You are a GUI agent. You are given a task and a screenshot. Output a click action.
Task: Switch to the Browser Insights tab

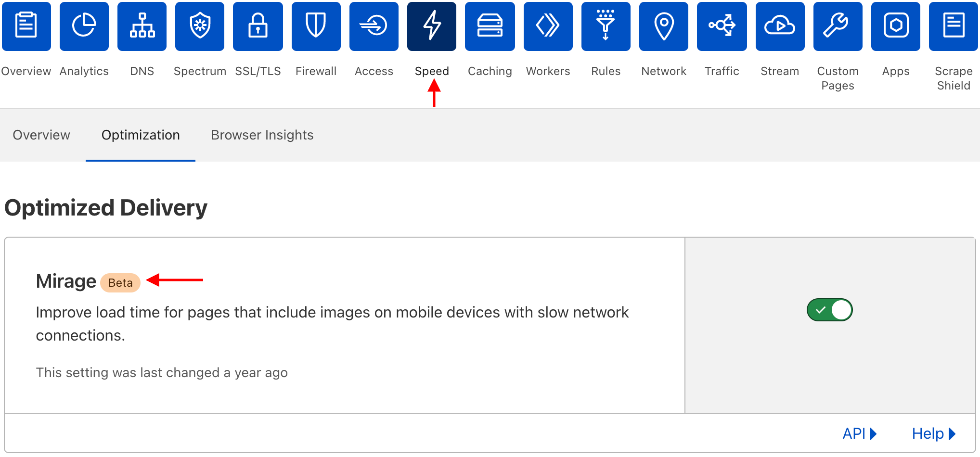click(262, 135)
